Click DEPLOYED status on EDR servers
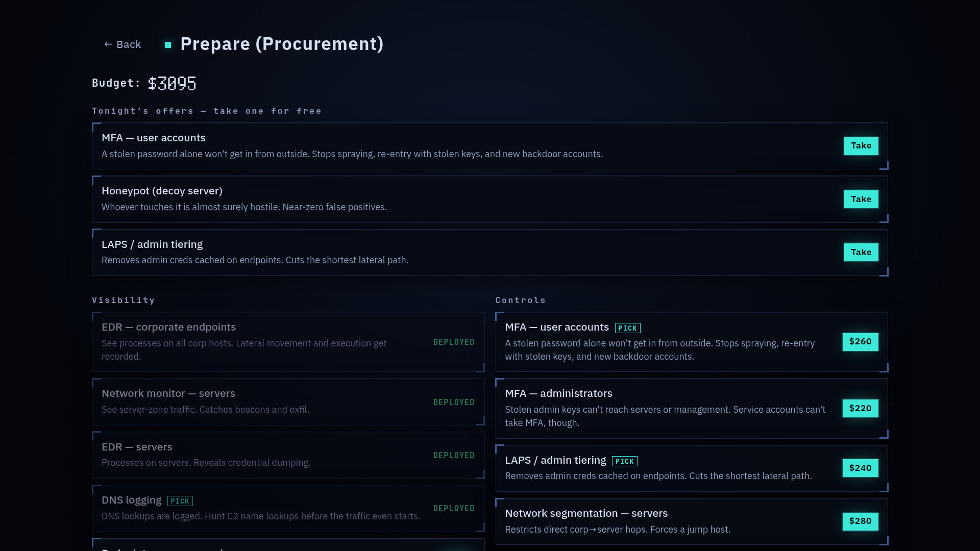Viewport: 980px width, 551px height. [454, 455]
